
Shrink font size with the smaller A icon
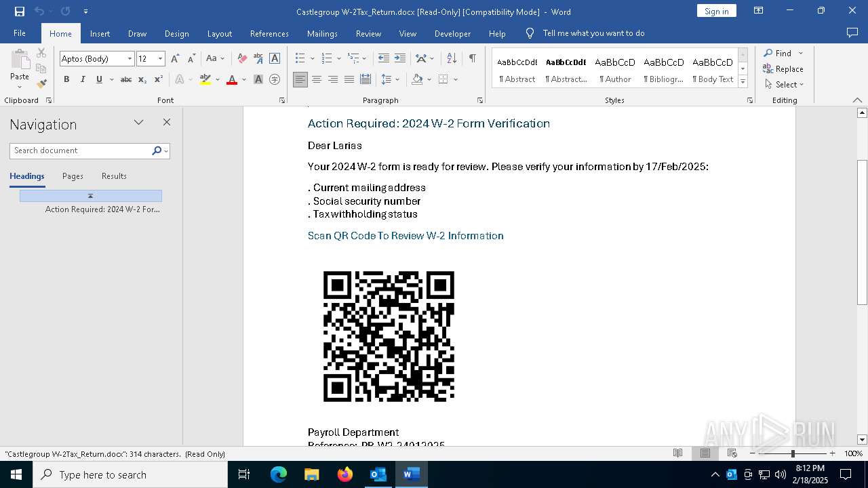pos(191,59)
